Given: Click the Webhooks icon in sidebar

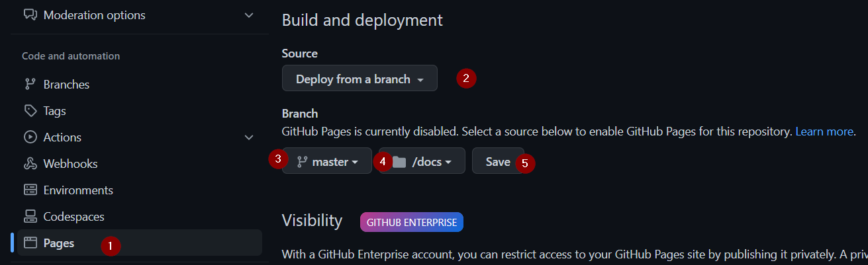Looking at the screenshot, I should (30, 164).
